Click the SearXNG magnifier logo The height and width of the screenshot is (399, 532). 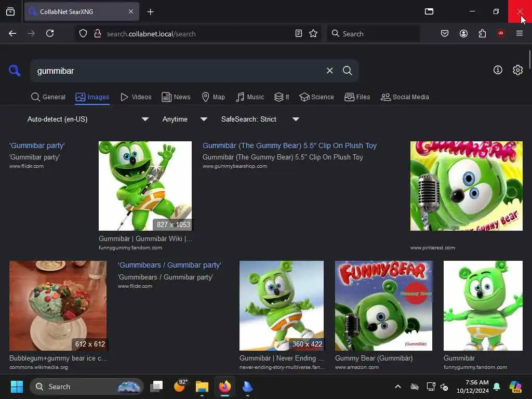15,71
